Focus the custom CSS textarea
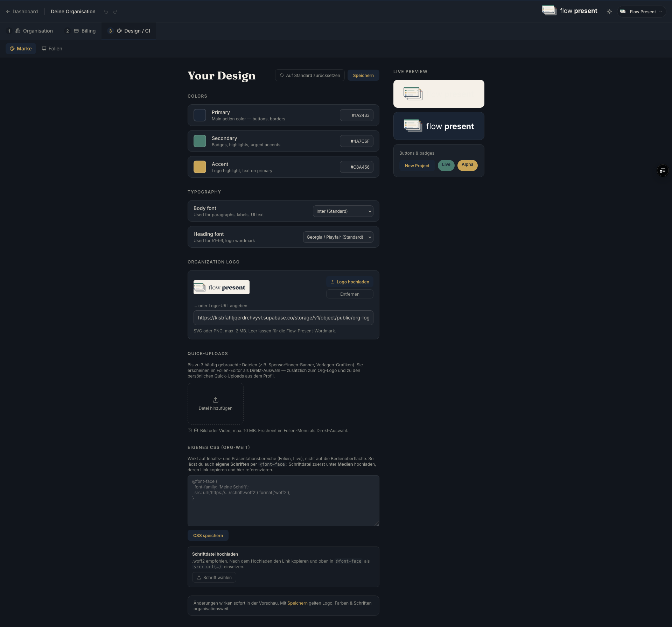The width and height of the screenshot is (672, 627). point(283,501)
